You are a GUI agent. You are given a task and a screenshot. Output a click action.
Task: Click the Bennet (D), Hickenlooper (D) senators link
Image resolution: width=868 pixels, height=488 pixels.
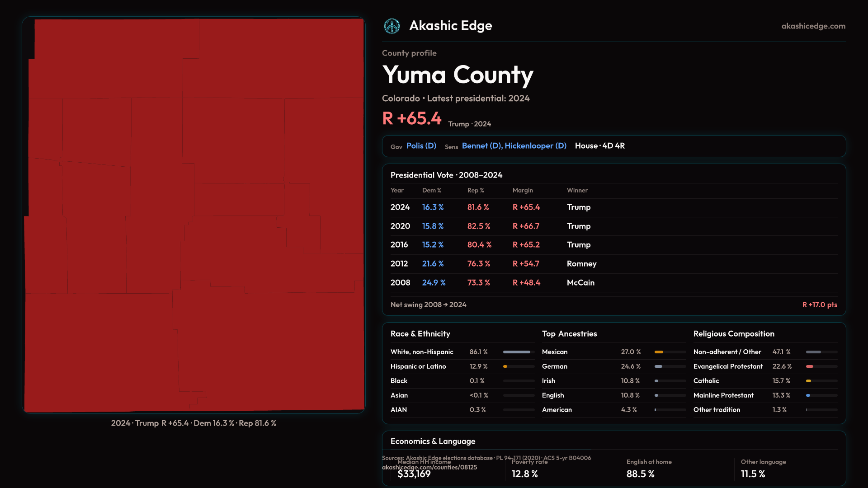tap(514, 146)
